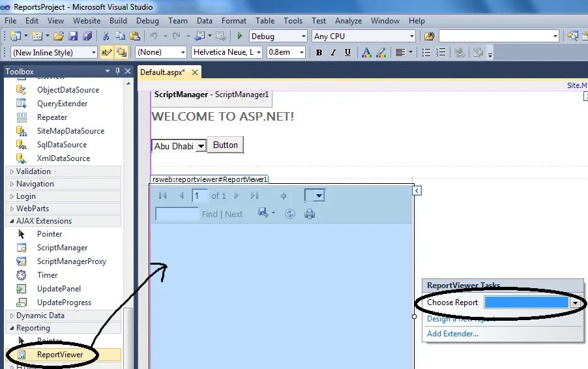Click the Save All toolbar icon
588x369 pixels.
pyautogui.click(x=87, y=36)
